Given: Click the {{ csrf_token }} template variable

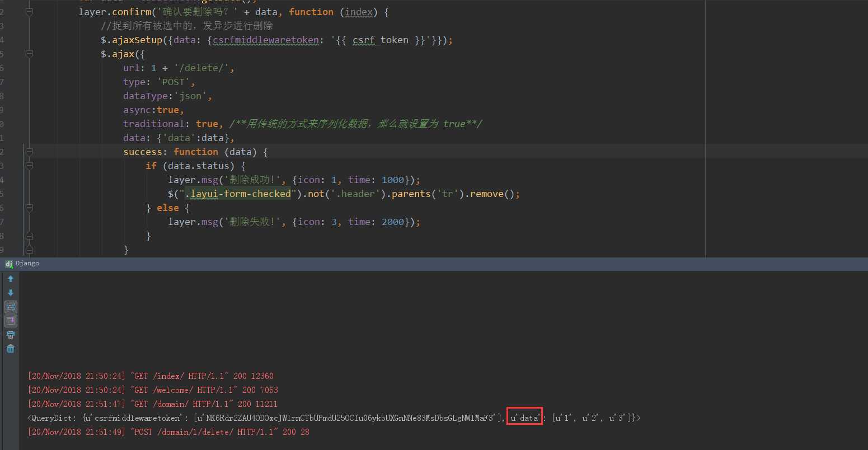Looking at the screenshot, I should pos(381,40).
